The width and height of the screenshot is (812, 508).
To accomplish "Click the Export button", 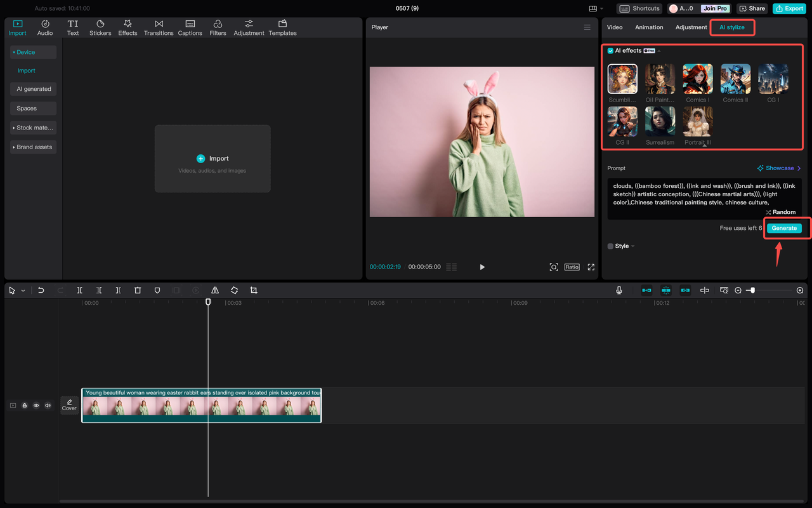I will tap(789, 8).
